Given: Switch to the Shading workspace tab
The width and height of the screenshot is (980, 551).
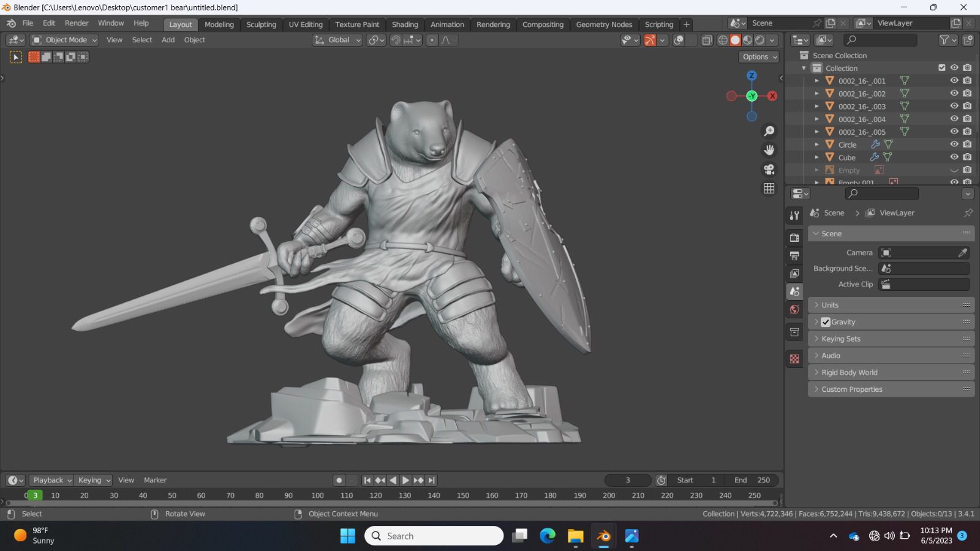Looking at the screenshot, I should (x=405, y=24).
